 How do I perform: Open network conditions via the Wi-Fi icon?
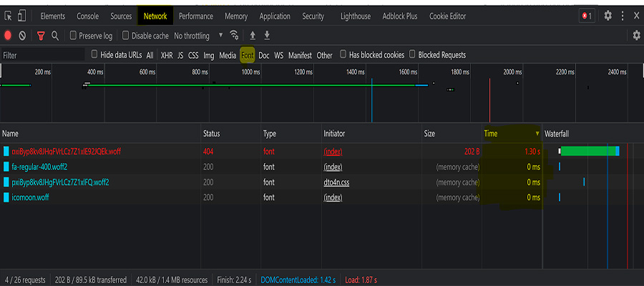[x=234, y=35]
